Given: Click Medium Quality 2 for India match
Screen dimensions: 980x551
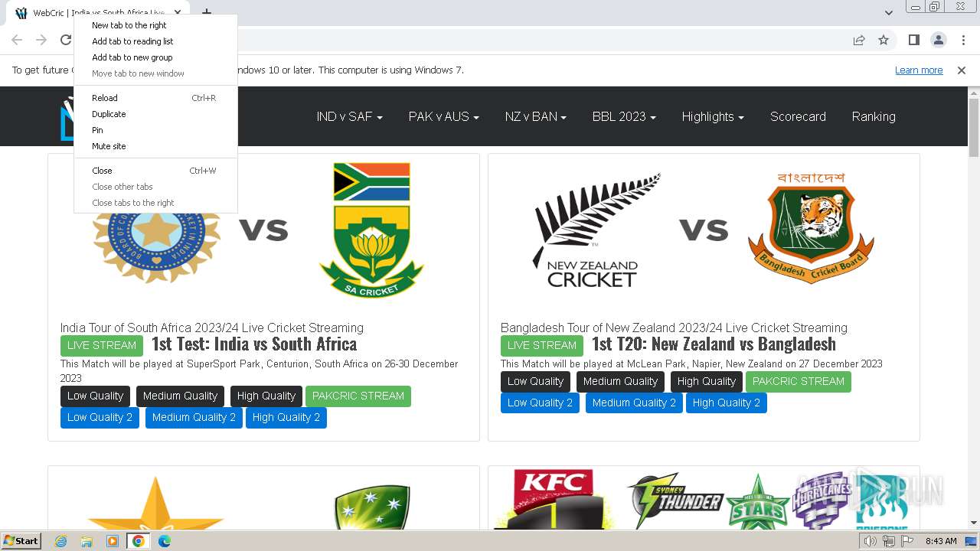Looking at the screenshot, I should click(194, 417).
